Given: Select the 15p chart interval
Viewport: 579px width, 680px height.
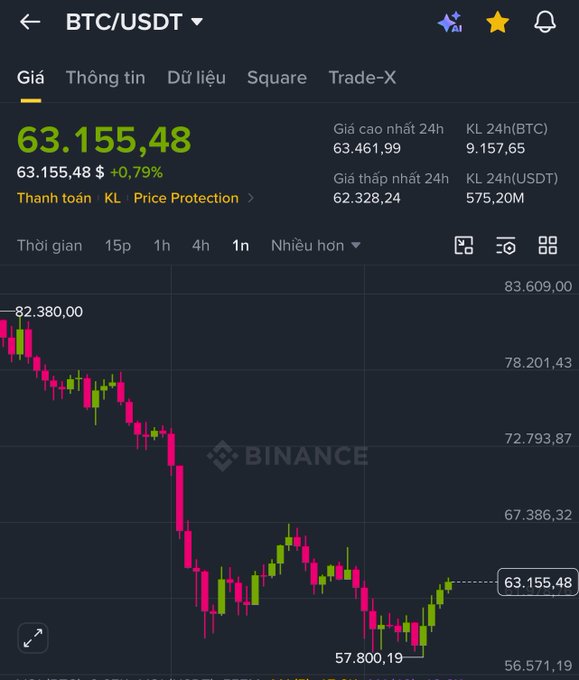Looking at the screenshot, I should click(118, 246).
